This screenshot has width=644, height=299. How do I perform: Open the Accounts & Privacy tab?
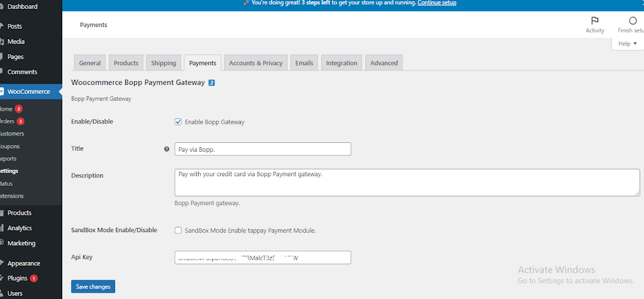(x=256, y=62)
